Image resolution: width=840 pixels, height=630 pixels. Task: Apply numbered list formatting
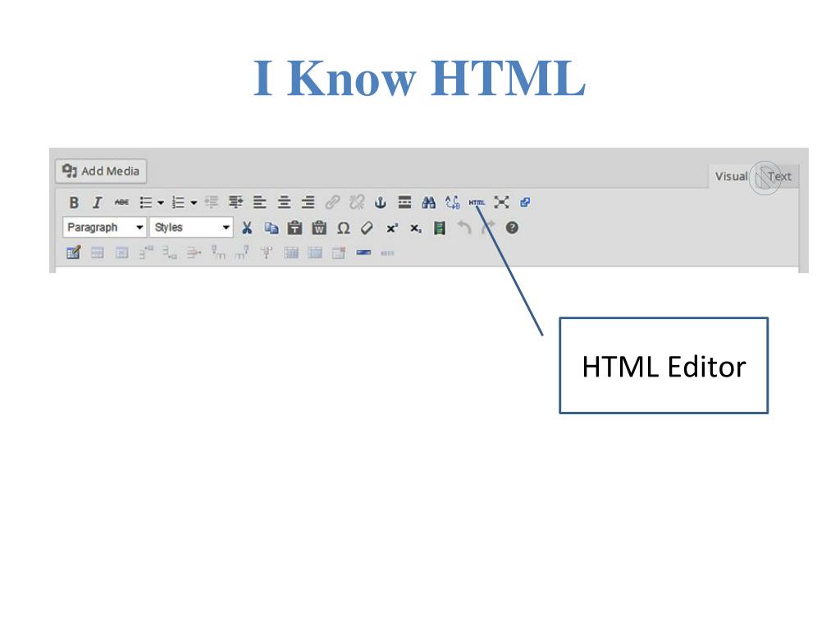(178, 203)
